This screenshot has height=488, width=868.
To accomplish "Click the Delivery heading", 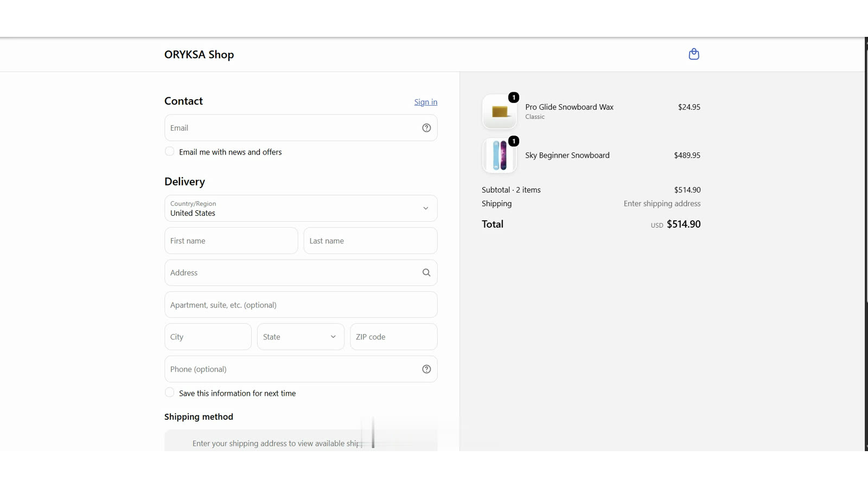I will coord(184,182).
